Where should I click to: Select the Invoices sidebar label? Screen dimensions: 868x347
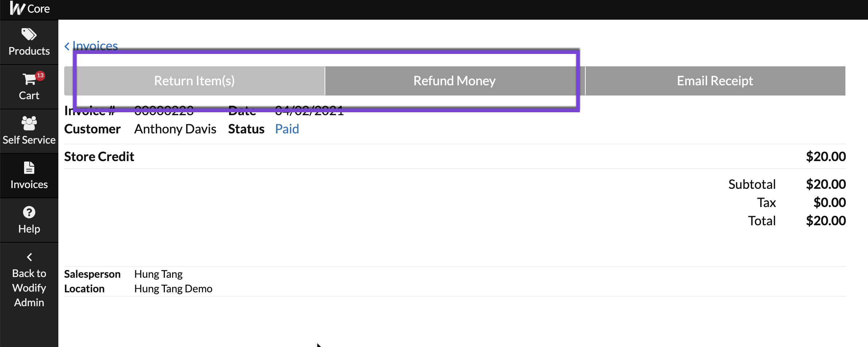(x=29, y=184)
